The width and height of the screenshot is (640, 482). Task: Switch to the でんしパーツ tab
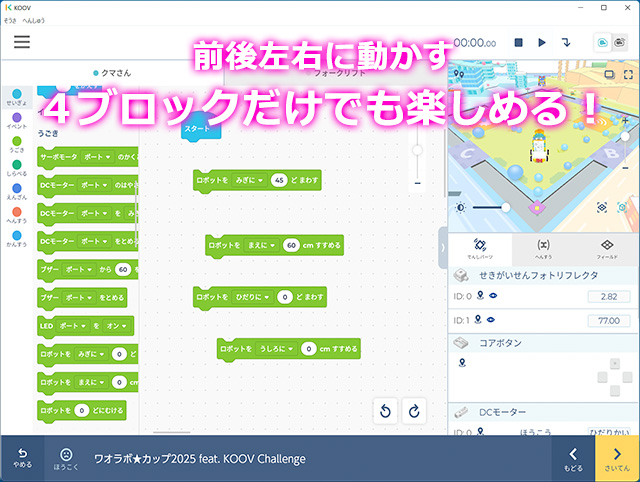pyautogui.click(x=480, y=249)
